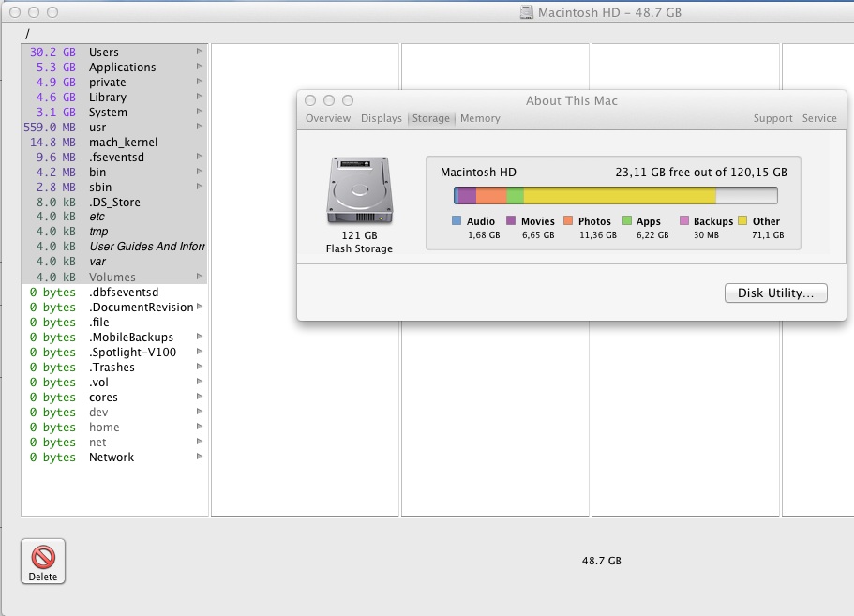Image resolution: width=854 pixels, height=616 pixels.
Task: Select the .DocumentRevision row
Action: [114, 308]
